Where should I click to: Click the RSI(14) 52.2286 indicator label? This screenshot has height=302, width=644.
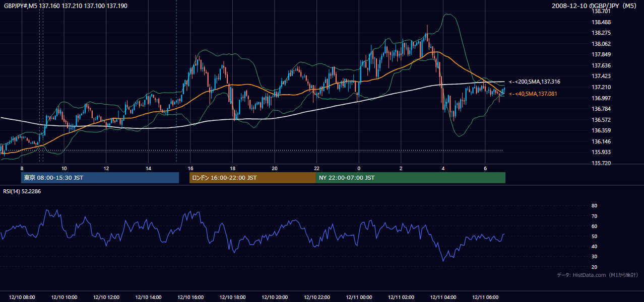22,191
